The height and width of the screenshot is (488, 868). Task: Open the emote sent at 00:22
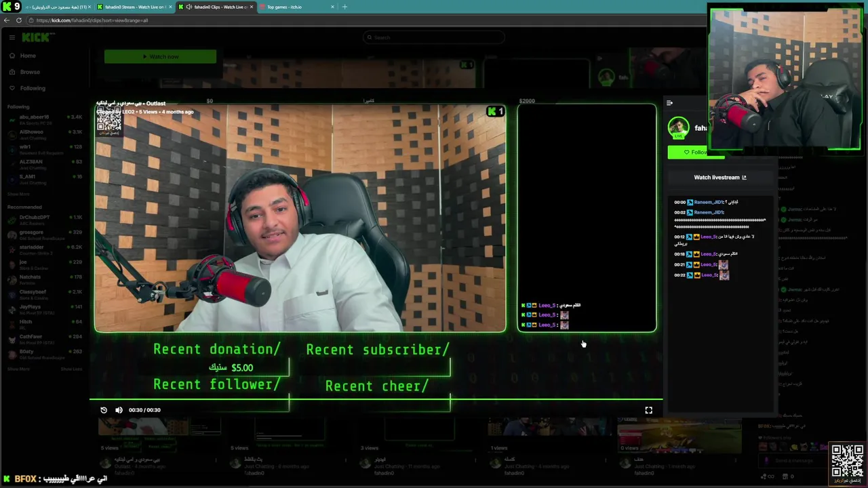(x=724, y=275)
